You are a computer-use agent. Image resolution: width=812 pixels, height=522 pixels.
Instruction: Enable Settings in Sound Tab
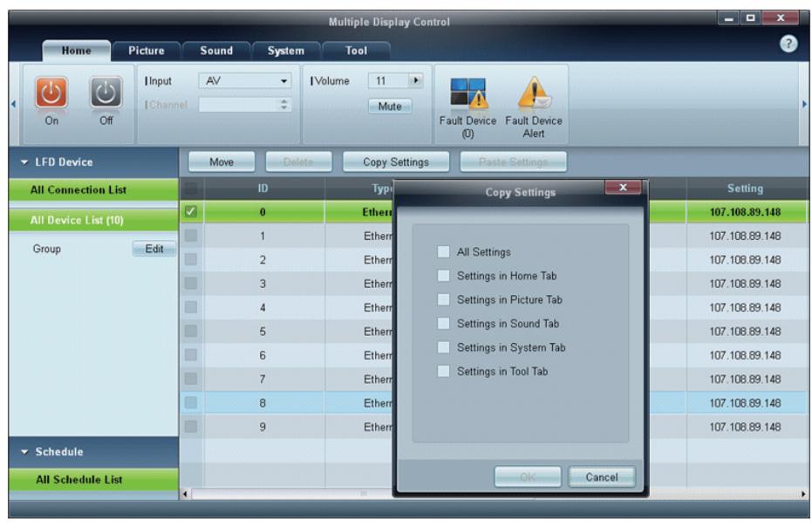tap(443, 324)
